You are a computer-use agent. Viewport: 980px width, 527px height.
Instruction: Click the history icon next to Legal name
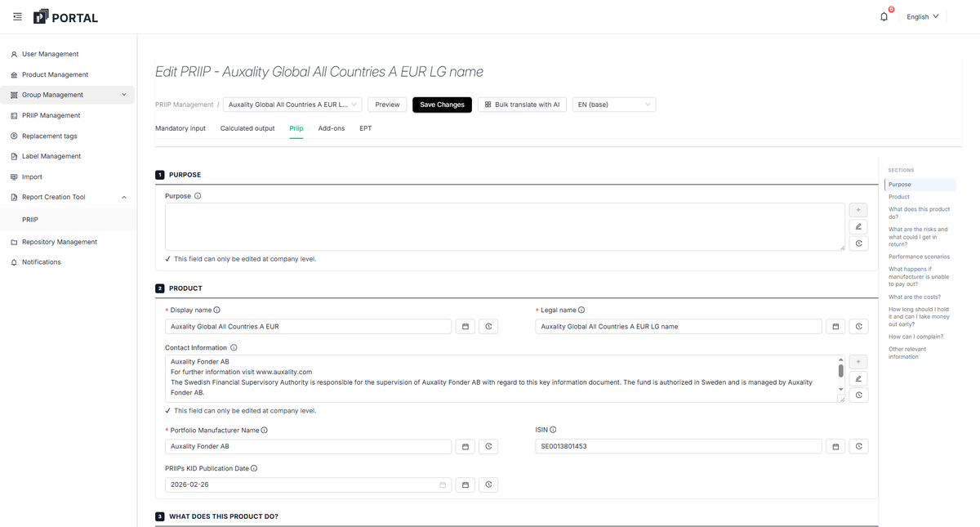[858, 326]
